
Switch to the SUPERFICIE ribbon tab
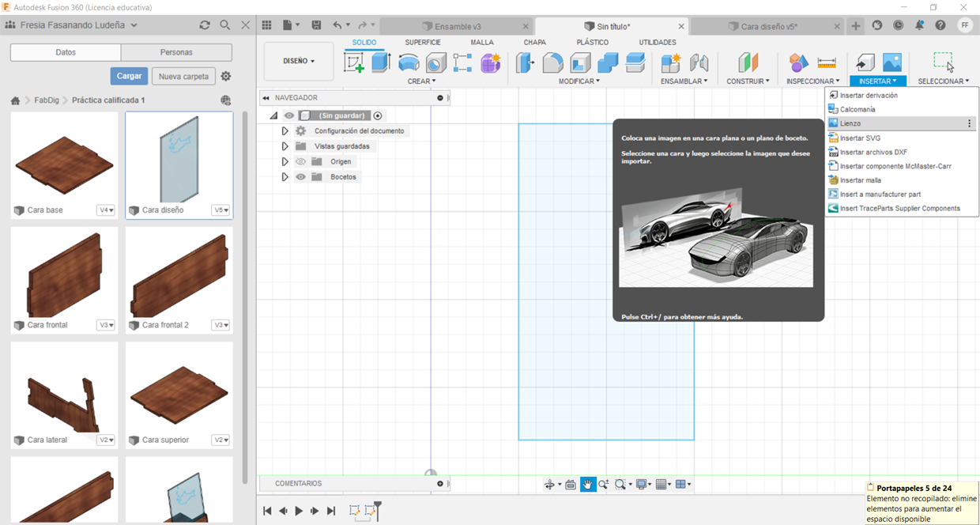click(x=423, y=43)
